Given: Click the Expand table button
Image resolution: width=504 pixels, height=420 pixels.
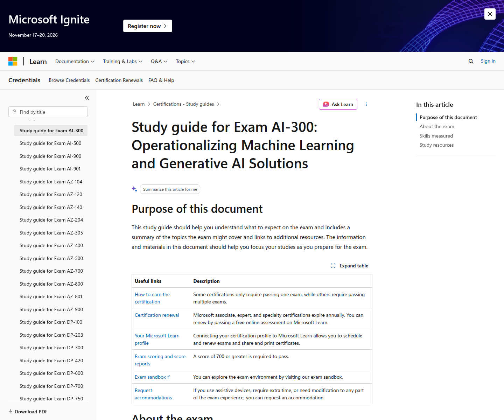Looking at the screenshot, I should coord(350,266).
